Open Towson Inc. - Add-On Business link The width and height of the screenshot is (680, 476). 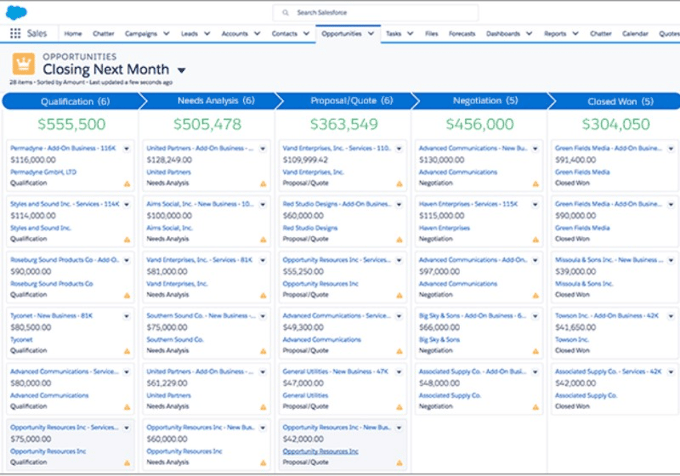pos(607,316)
